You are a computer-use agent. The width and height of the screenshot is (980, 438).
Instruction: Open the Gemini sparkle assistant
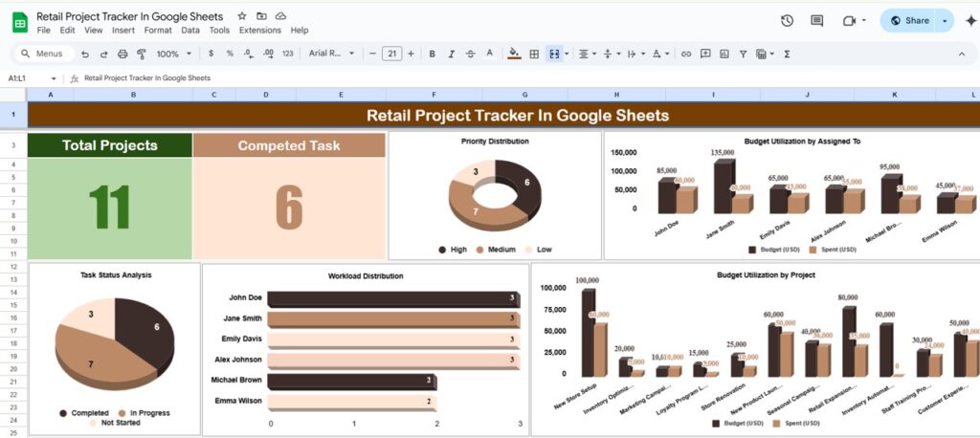point(970,21)
